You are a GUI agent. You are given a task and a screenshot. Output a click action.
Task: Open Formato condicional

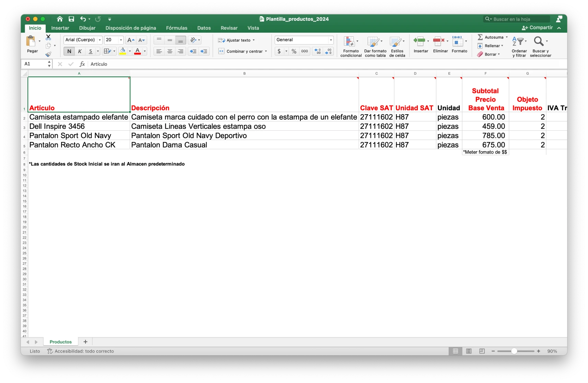pyautogui.click(x=351, y=46)
